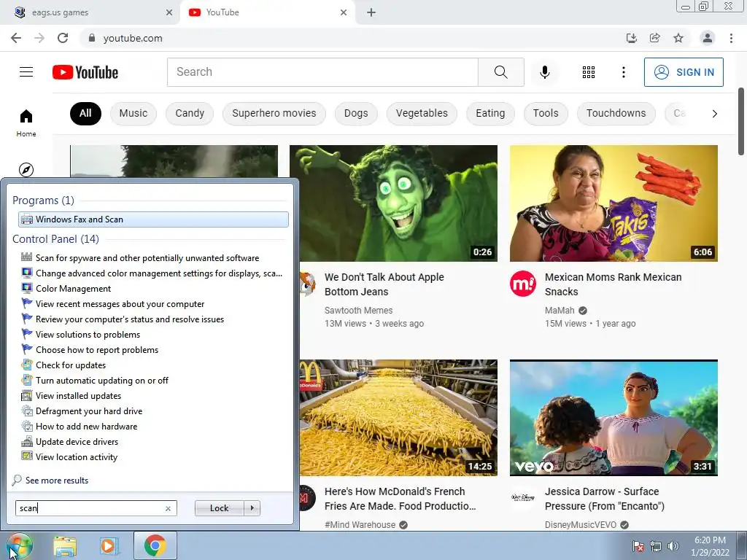Image resolution: width=747 pixels, height=560 pixels.
Task: Click See more results link
Action: tap(57, 480)
